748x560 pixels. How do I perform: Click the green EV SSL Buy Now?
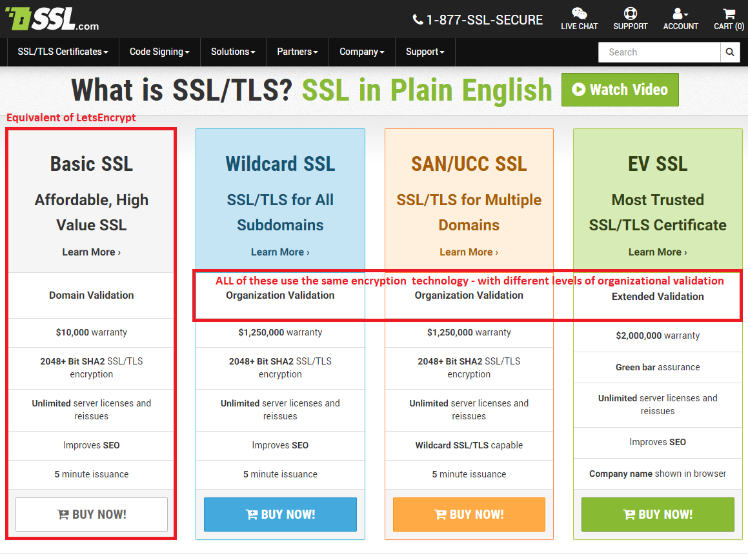(658, 514)
